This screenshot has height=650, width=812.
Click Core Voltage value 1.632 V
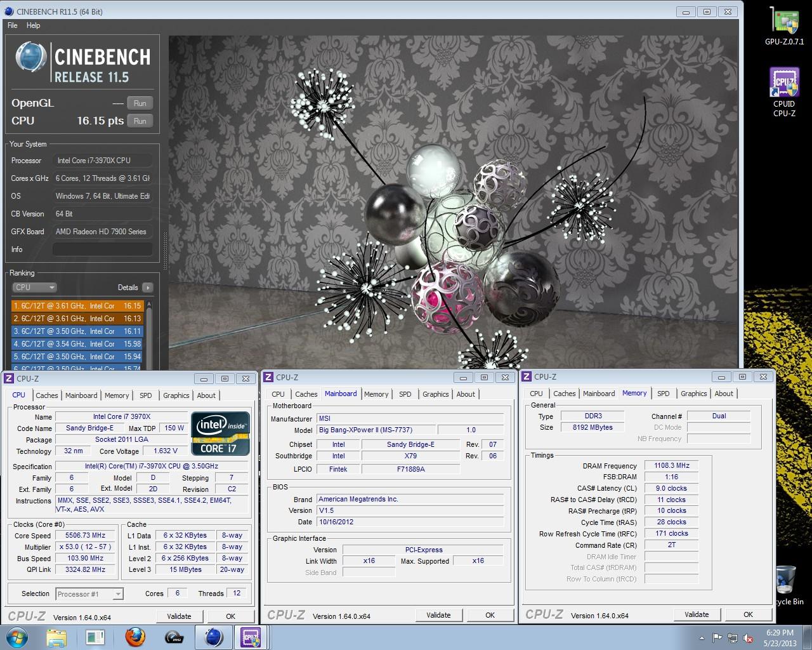(166, 451)
